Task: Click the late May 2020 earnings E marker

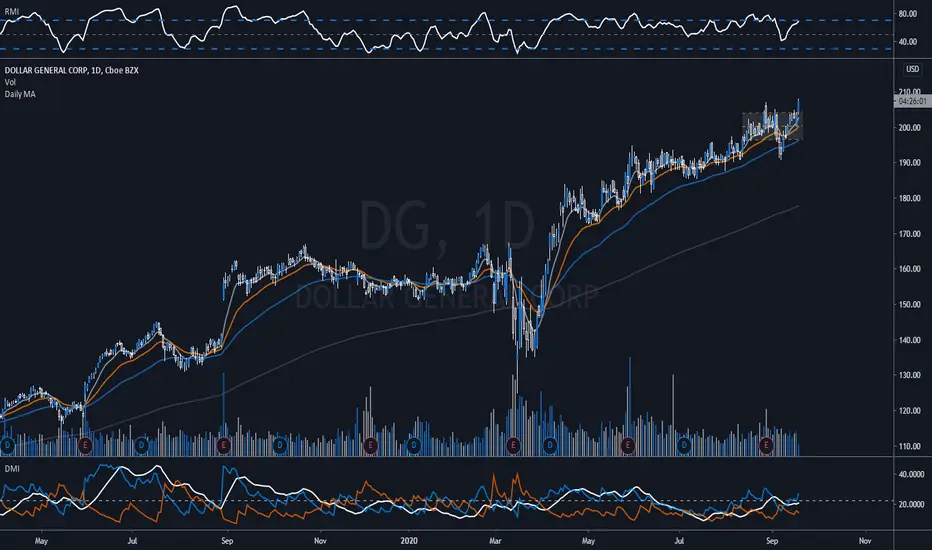Action: coord(628,445)
